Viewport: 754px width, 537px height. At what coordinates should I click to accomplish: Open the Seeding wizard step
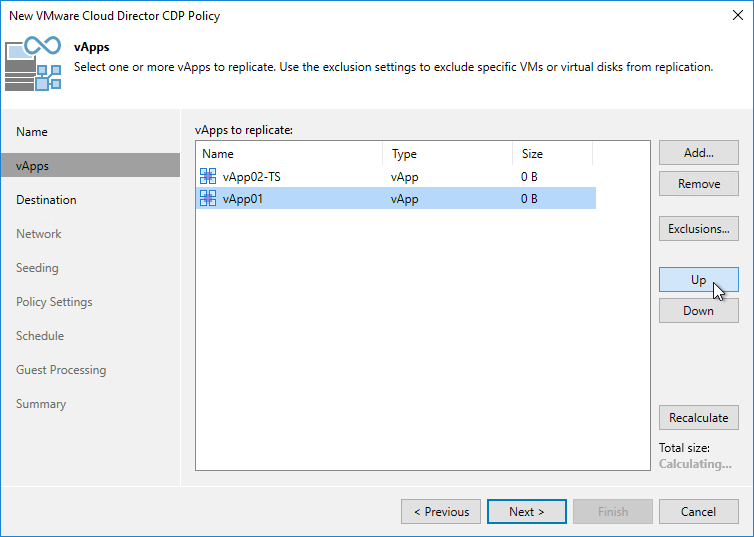[x=37, y=268]
